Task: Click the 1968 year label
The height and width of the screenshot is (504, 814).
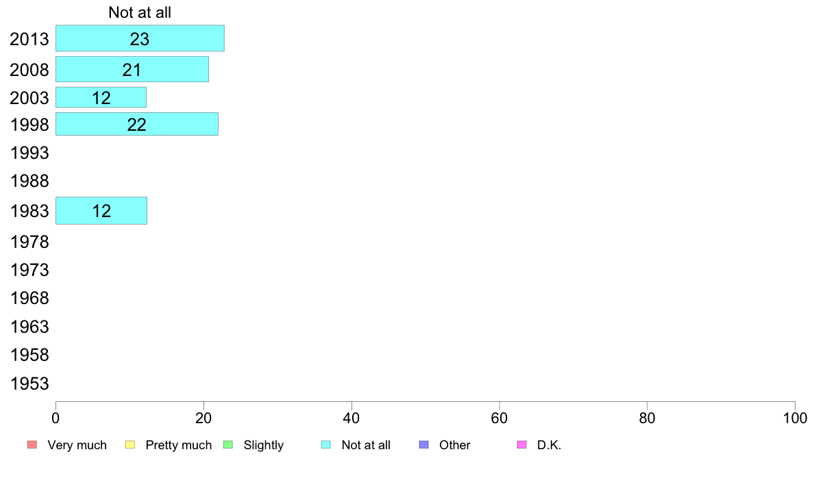Action: 29,299
